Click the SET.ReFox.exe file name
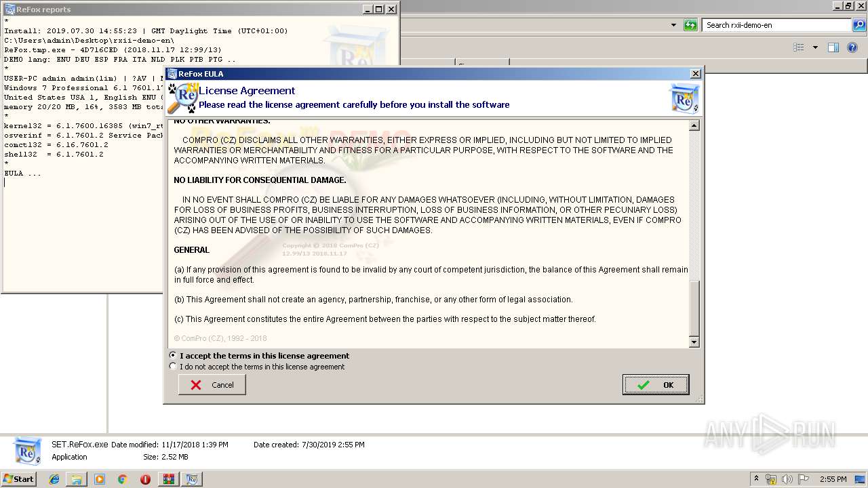Screen dimensions: 868x488 79,445
